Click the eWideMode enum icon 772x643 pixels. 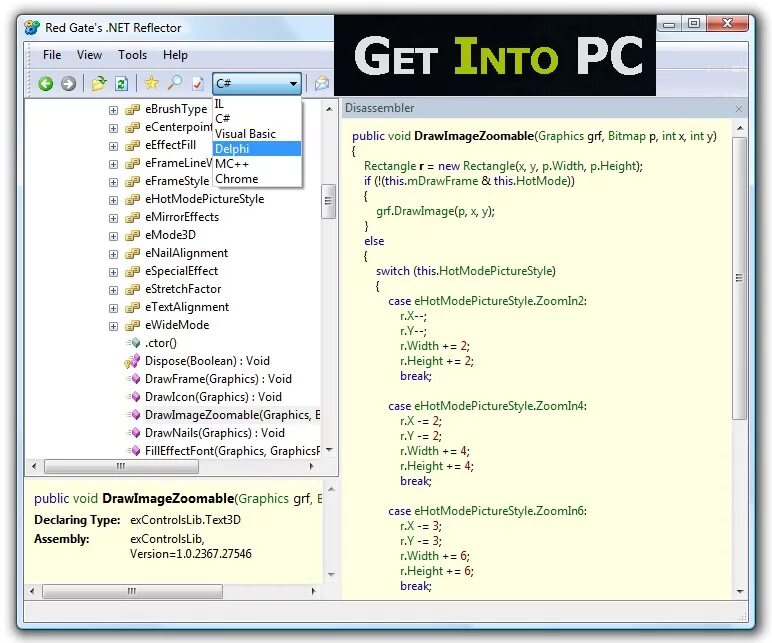tap(132, 325)
